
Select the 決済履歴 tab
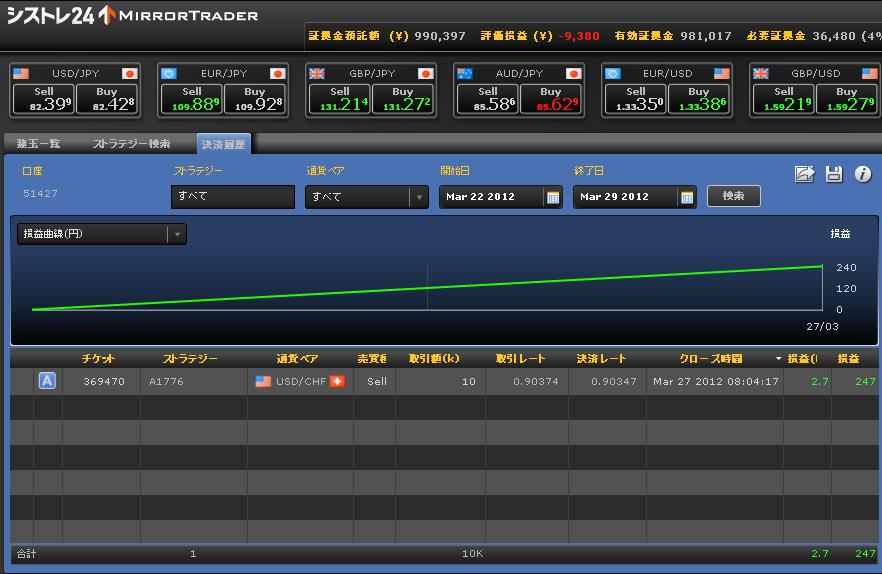[x=224, y=144]
